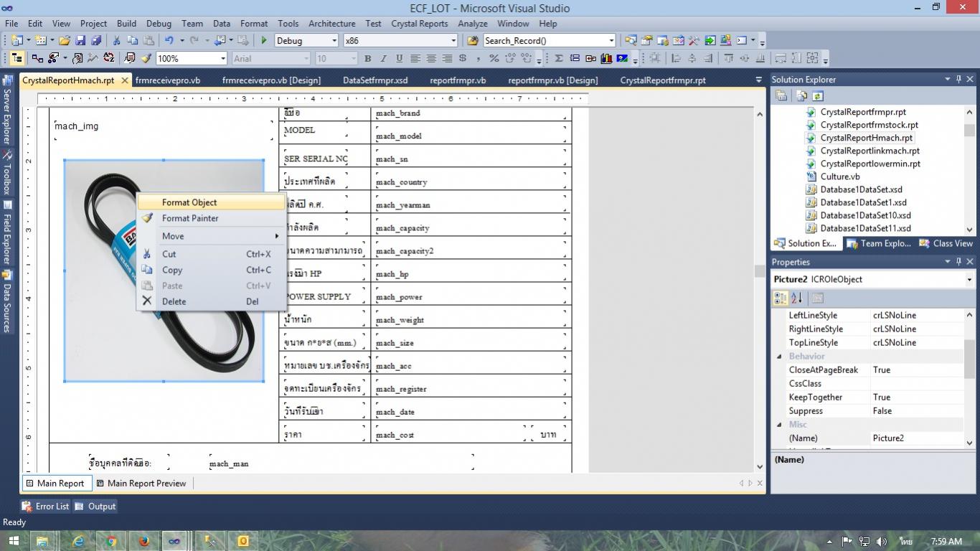Switch to frmreceivepro.vb document tab

coord(168,80)
